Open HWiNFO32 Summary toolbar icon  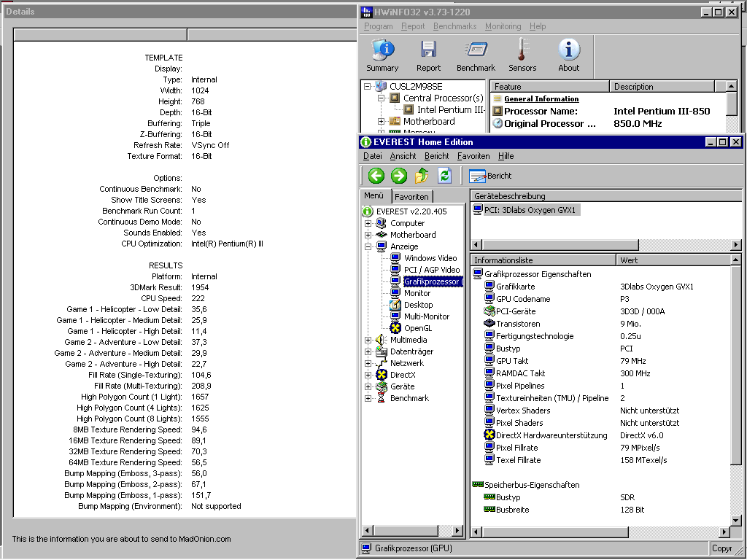pyautogui.click(x=382, y=55)
